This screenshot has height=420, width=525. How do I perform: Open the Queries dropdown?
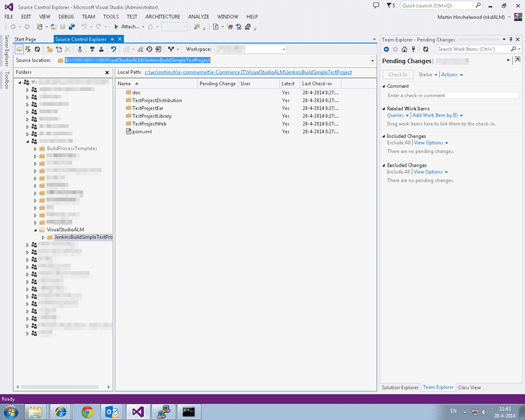tap(398, 115)
